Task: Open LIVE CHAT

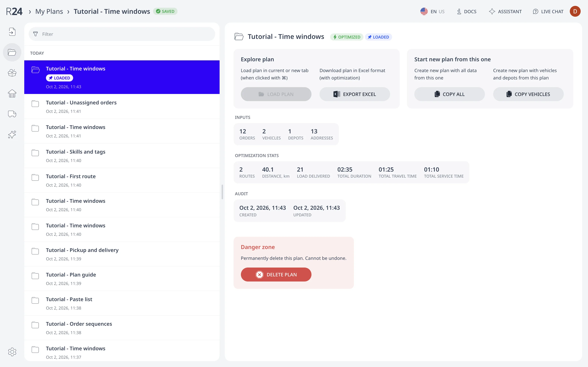Action: [548, 11]
